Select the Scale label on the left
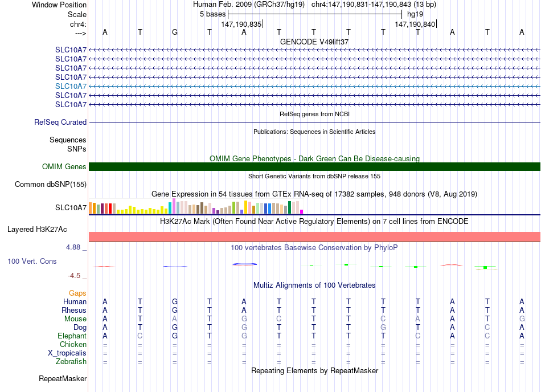The width and height of the screenshot is (541, 392). 77,14
